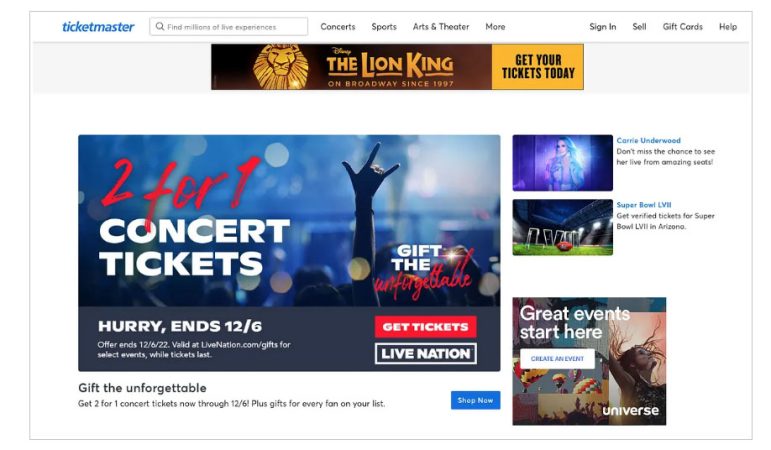This screenshot has height=450, width=771.
Task: Click the Lion King banner lion image
Action: point(281,67)
